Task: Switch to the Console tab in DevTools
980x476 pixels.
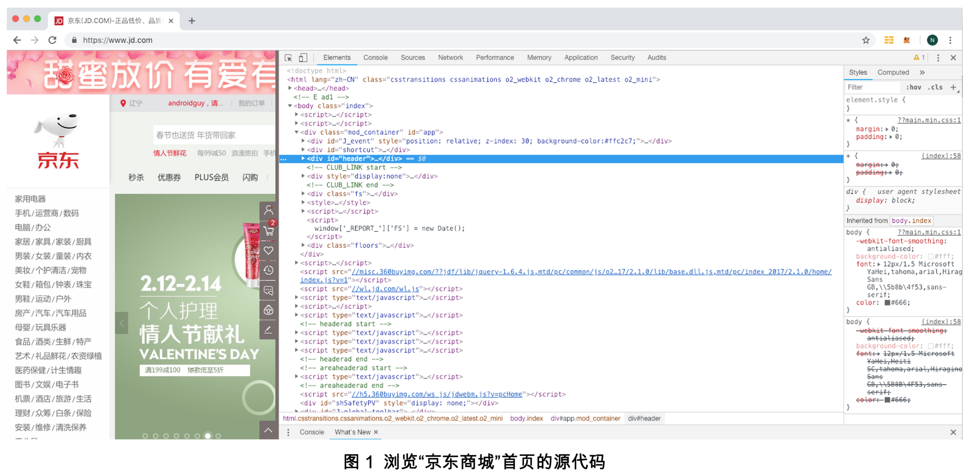Action: pyautogui.click(x=376, y=57)
